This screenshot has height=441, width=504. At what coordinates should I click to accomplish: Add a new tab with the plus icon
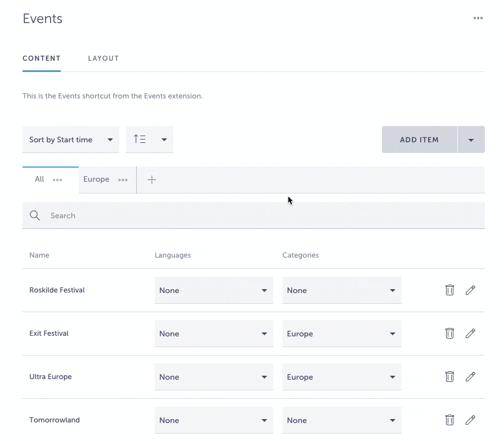pos(151,179)
